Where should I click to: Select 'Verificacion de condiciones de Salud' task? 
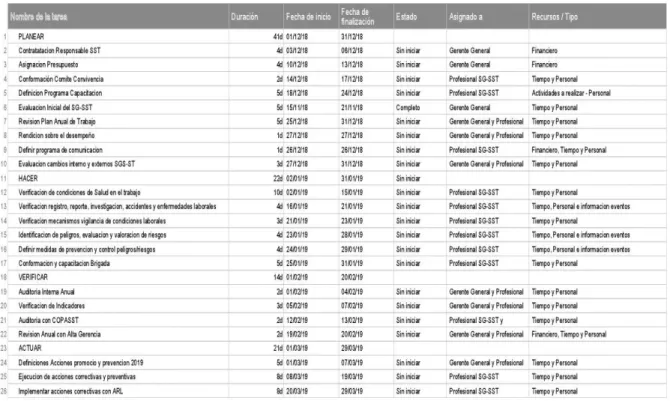(x=79, y=192)
